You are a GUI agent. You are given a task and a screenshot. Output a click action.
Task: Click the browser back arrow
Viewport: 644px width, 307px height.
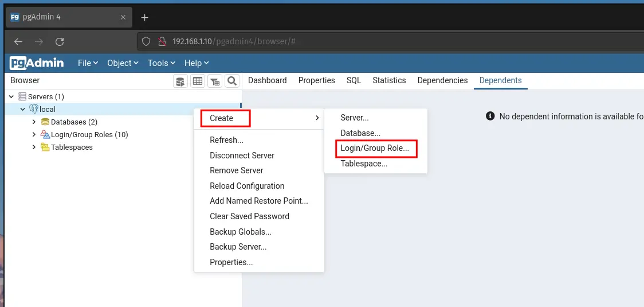(18, 41)
